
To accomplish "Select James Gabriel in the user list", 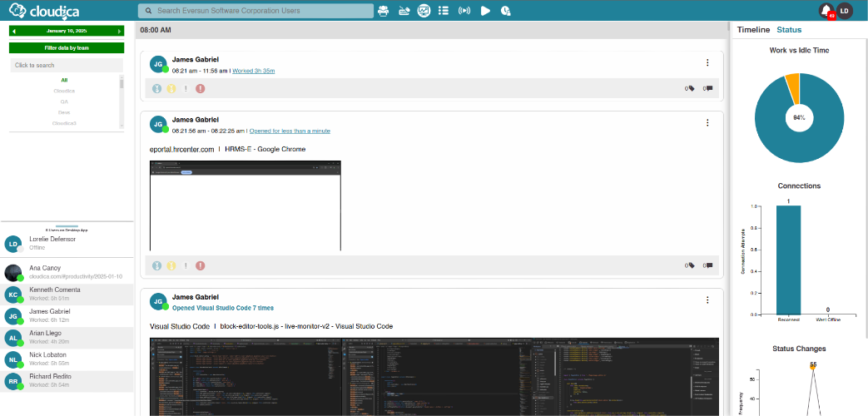I will [67, 316].
